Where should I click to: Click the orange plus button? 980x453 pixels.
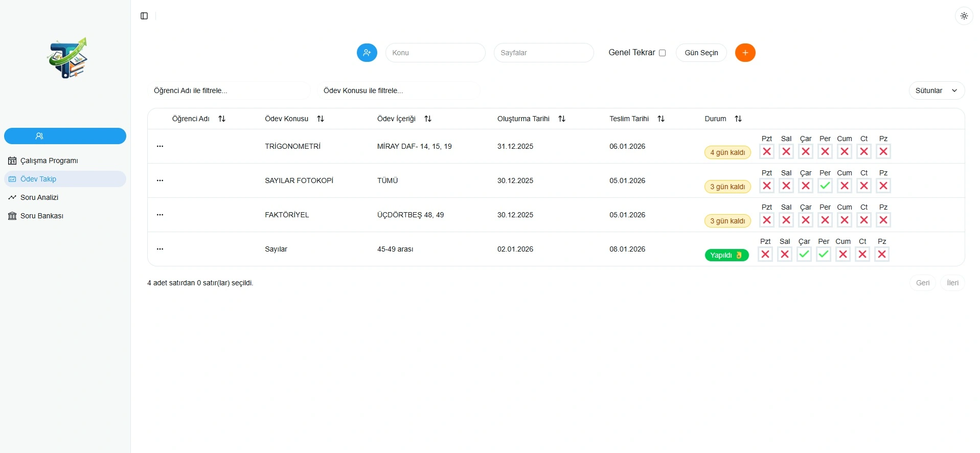pos(745,53)
